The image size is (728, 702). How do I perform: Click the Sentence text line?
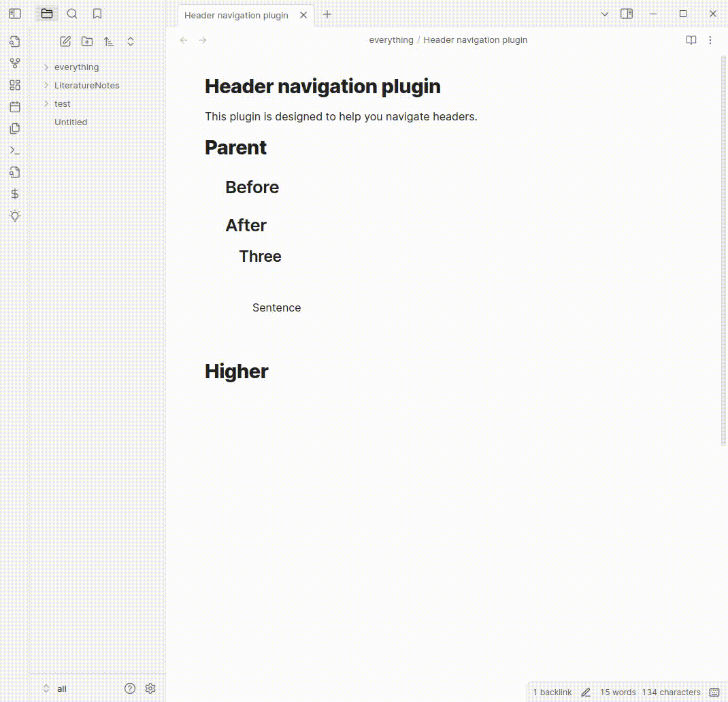[x=276, y=308]
